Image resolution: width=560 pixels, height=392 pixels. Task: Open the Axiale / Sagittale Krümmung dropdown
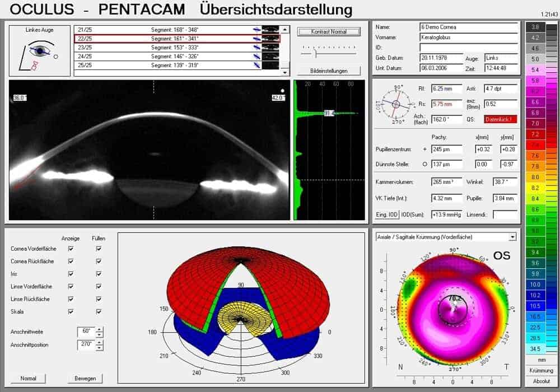512,237
